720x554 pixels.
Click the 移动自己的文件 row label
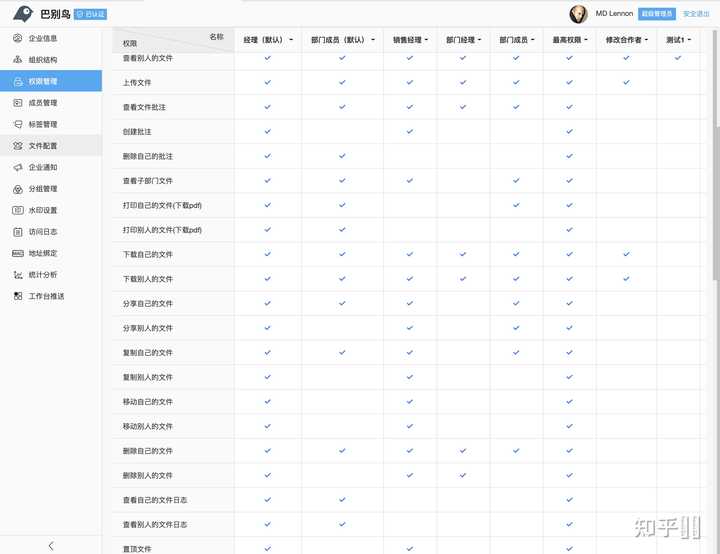147,402
